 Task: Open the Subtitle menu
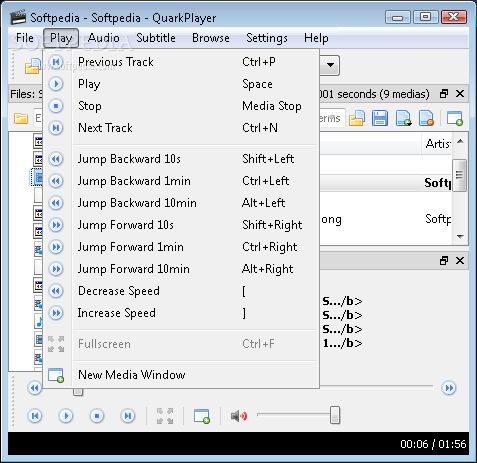pyautogui.click(x=156, y=38)
